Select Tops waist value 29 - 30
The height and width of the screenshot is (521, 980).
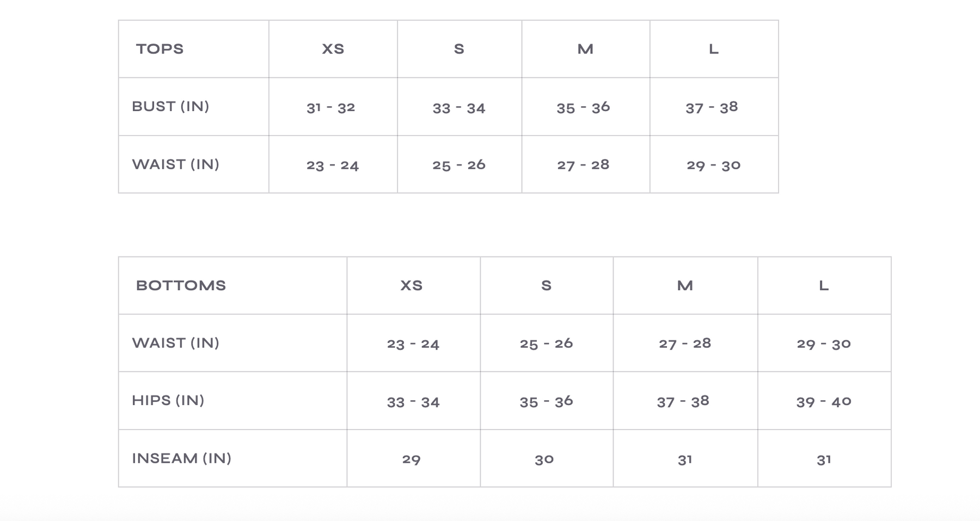click(713, 165)
